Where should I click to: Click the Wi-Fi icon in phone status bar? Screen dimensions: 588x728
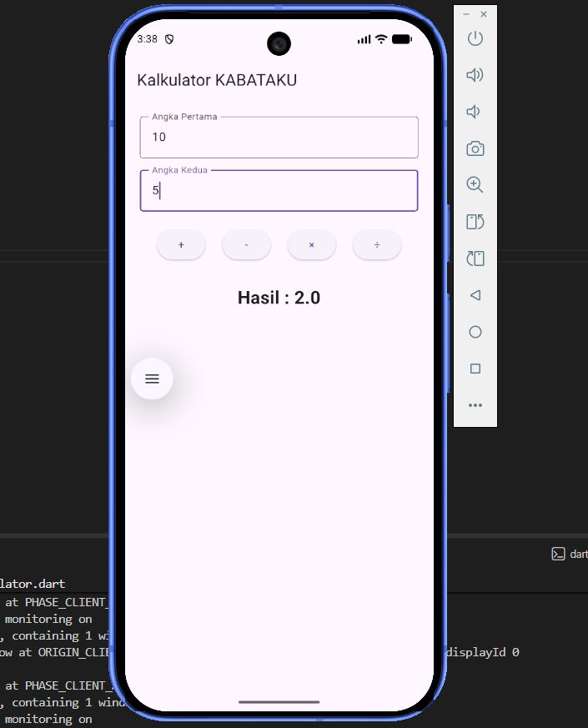click(381, 39)
